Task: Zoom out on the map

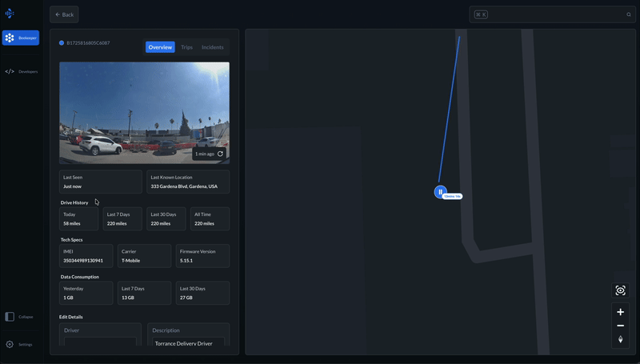Action: [x=620, y=326]
